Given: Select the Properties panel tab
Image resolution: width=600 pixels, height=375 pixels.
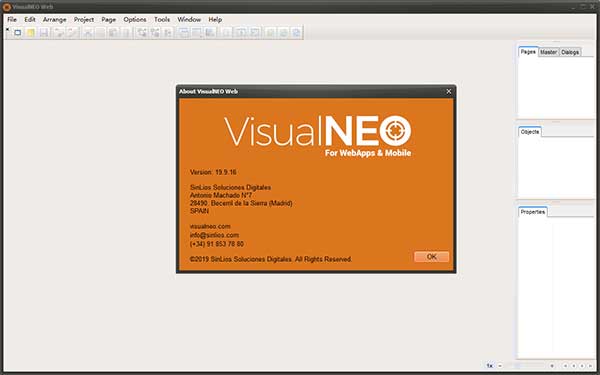Looking at the screenshot, I should point(533,212).
